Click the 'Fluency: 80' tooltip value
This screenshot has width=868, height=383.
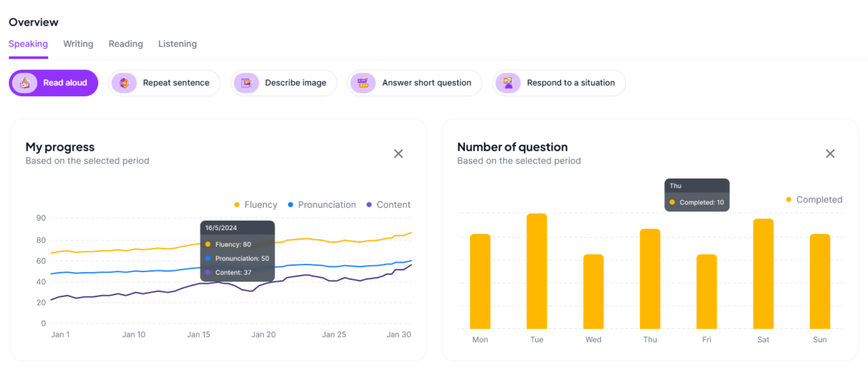[x=233, y=244]
